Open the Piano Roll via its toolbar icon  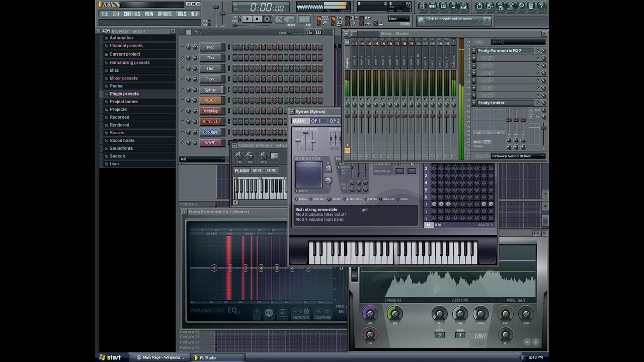pyautogui.click(x=443, y=7)
